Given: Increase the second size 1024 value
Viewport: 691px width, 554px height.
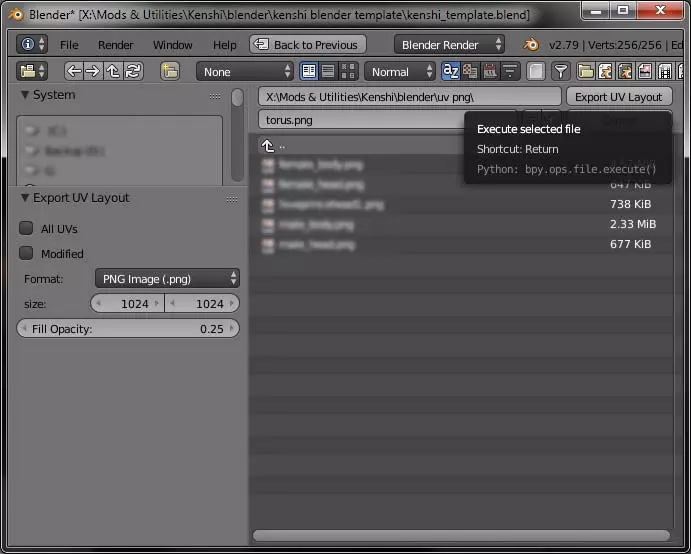Looking at the screenshot, I should point(232,303).
